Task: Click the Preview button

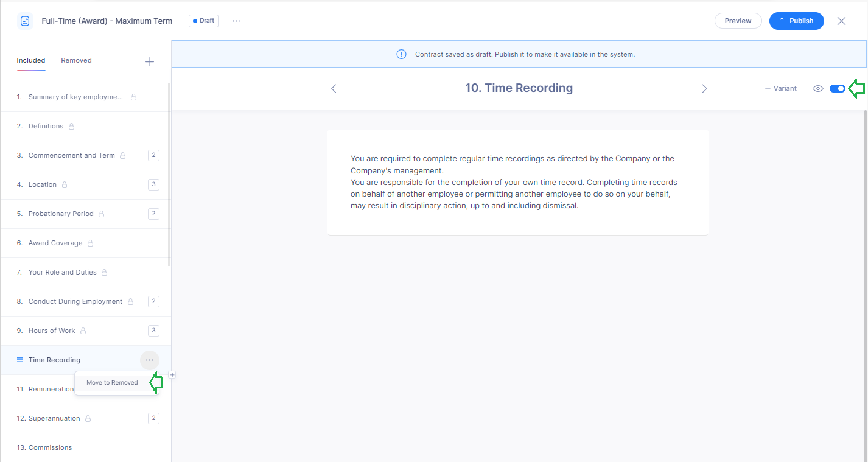Action: (x=738, y=21)
